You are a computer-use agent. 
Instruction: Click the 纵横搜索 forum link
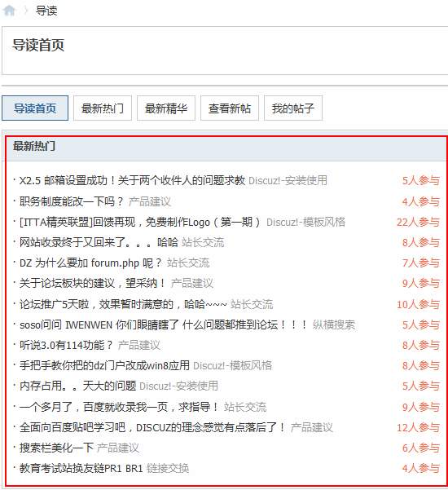[x=334, y=324]
